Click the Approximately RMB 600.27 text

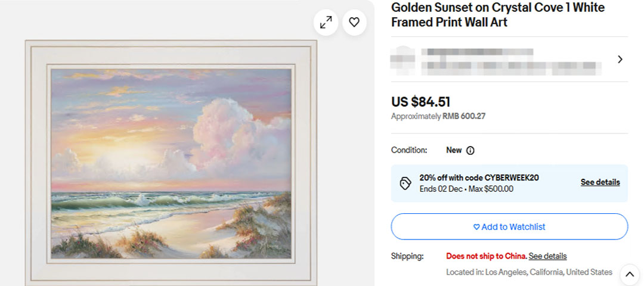coord(438,116)
